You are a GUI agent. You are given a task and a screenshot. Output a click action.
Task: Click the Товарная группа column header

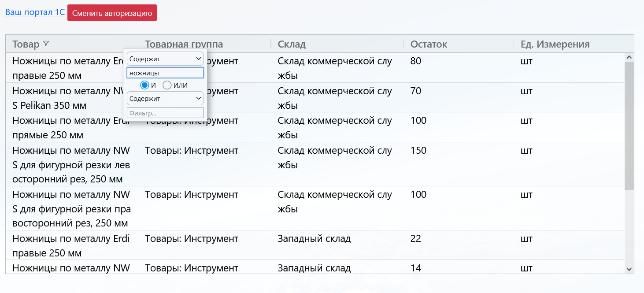pos(238,44)
